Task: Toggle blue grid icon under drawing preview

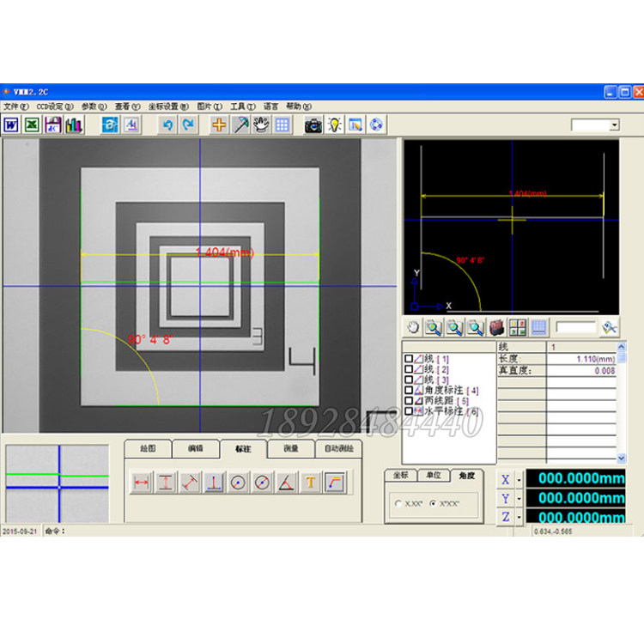Action: 538,328
